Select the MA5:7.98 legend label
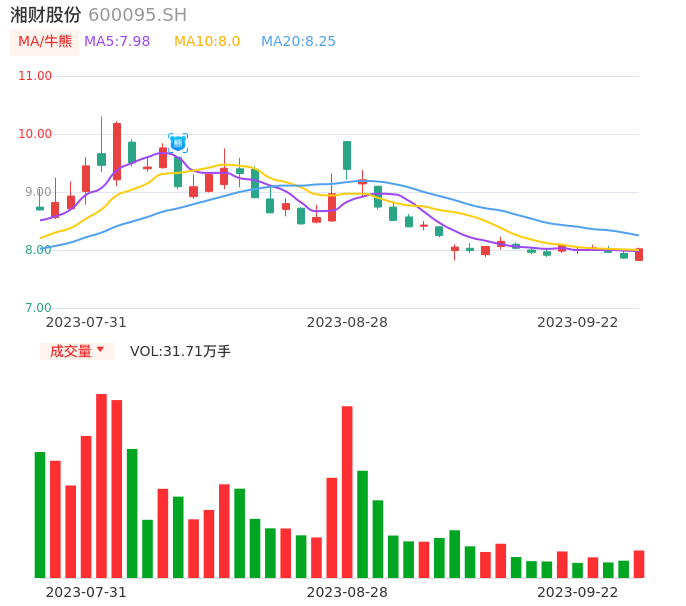 click(x=117, y=42)
